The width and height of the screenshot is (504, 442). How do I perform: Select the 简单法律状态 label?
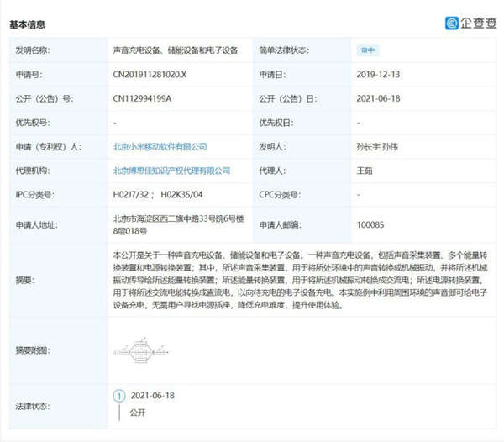tap(284, 50)
